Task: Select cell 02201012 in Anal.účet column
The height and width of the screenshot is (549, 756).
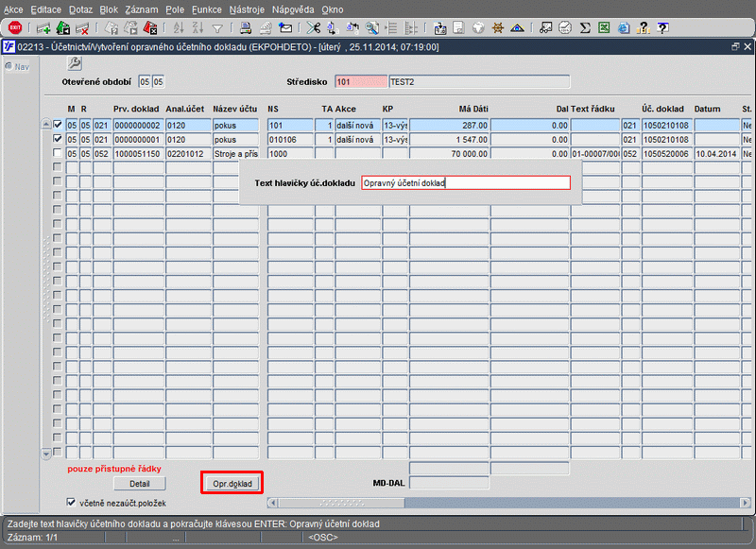Action: [x=188, y=154]
